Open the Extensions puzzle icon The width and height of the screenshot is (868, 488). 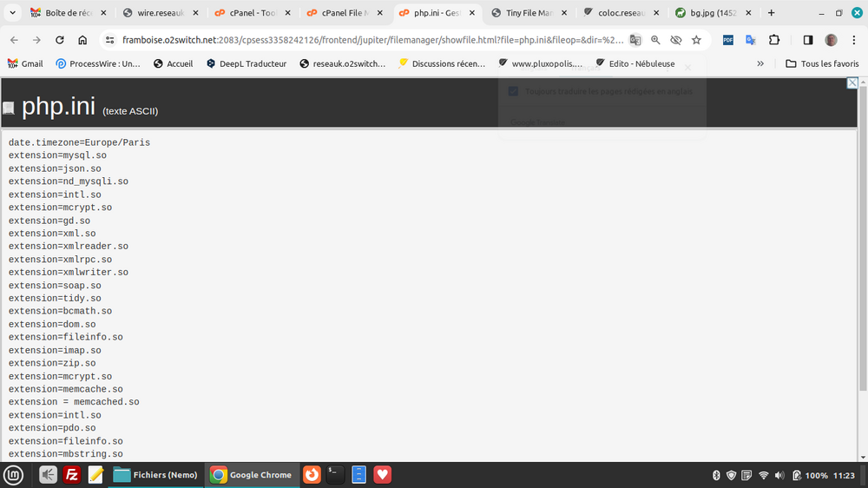click(x=774, y=40)
